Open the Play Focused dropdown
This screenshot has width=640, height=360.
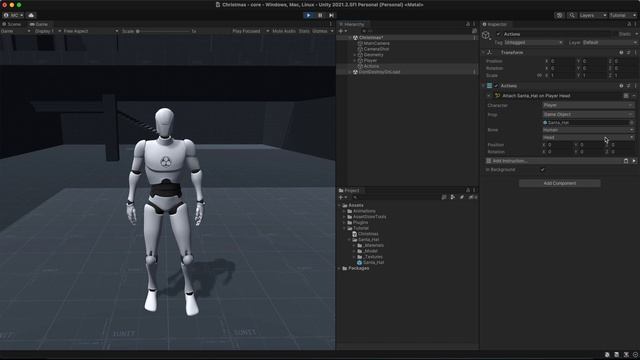click(251, 31)
